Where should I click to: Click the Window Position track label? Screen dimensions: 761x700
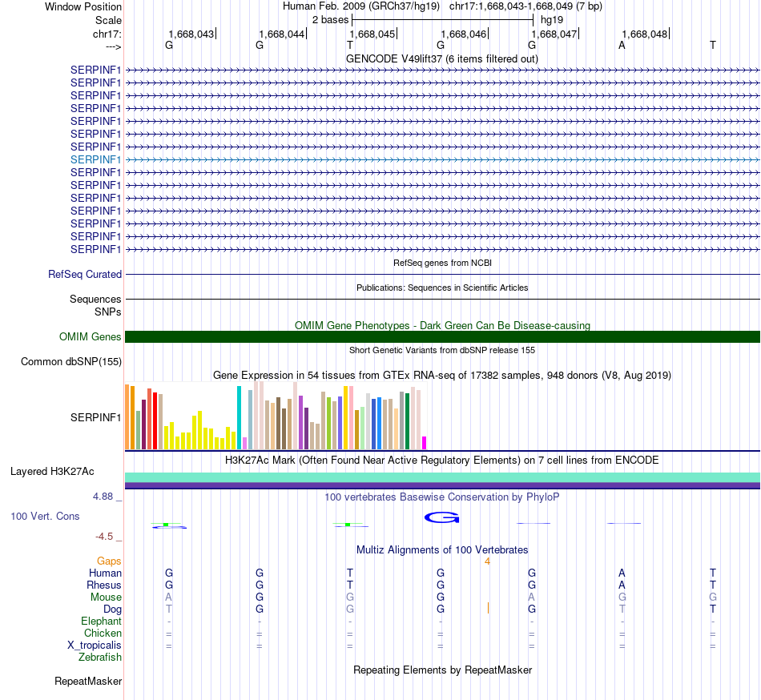point(83,6)
